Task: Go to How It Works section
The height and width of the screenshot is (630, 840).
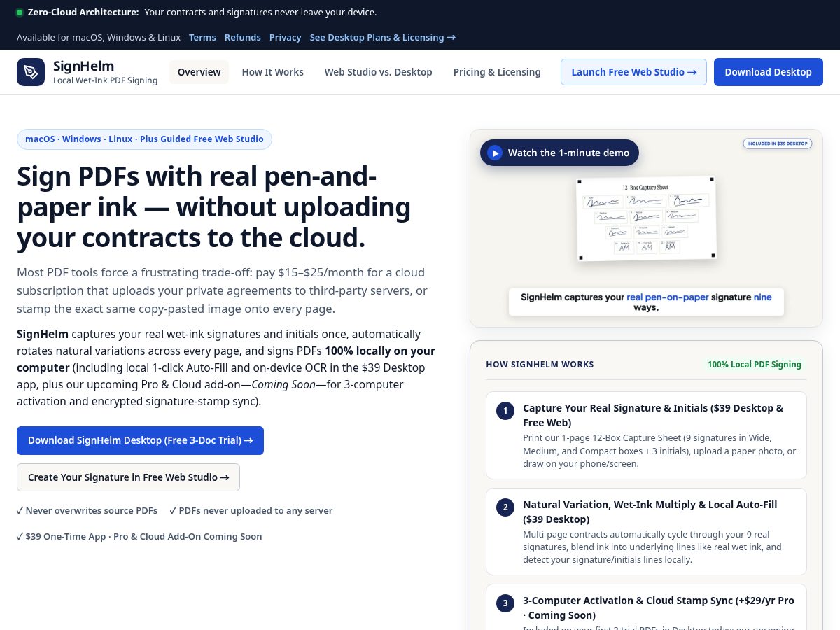Action: click(273, 72)
